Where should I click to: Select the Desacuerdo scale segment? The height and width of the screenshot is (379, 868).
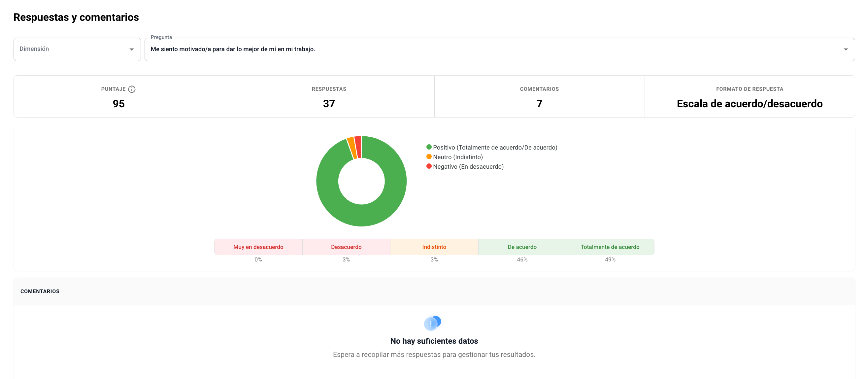coord(346,247)
